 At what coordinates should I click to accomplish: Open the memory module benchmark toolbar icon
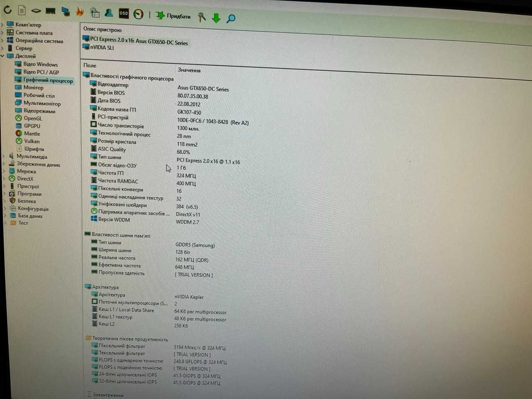point(50,11)
